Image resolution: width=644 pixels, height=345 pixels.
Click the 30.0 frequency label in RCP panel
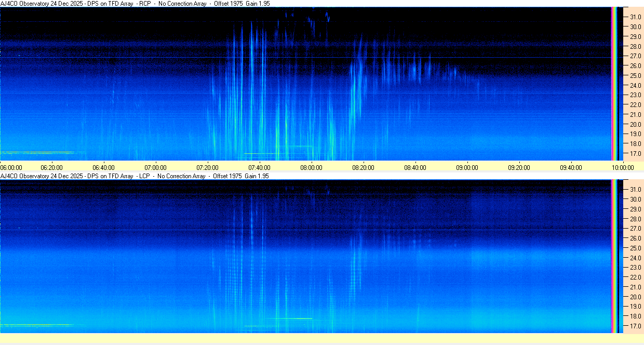[x=635, y=27]
